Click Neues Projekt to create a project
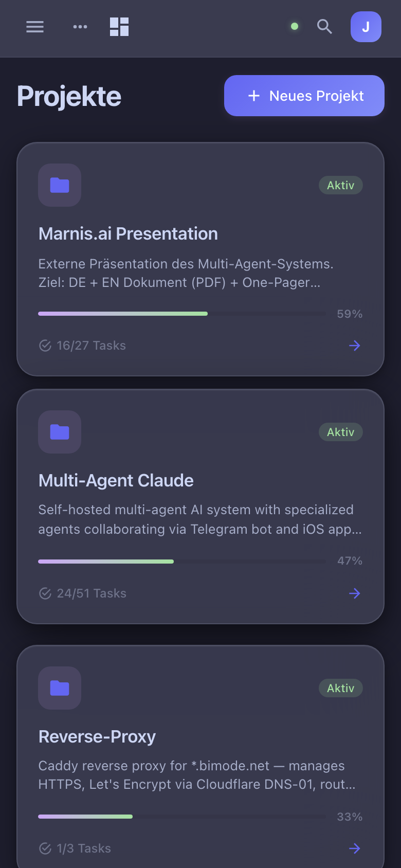 point(304,96)
